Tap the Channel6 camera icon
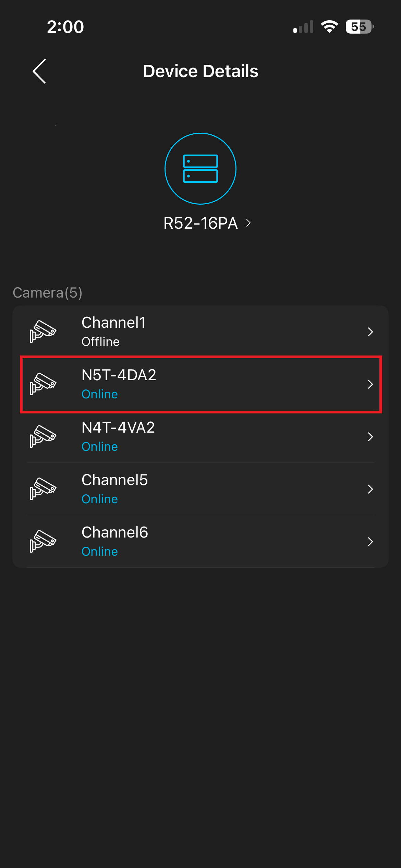Screen dimensions: 401x868 tap(43, 541)
